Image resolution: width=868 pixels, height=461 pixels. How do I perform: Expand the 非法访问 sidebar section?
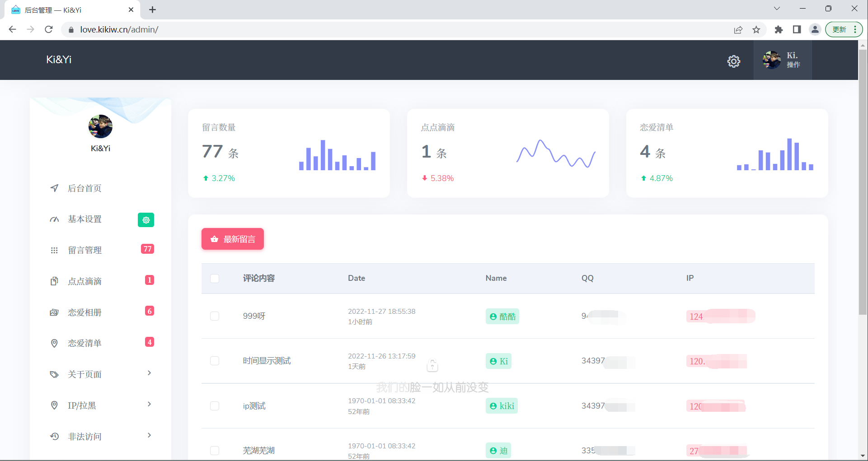click(149, 436)
